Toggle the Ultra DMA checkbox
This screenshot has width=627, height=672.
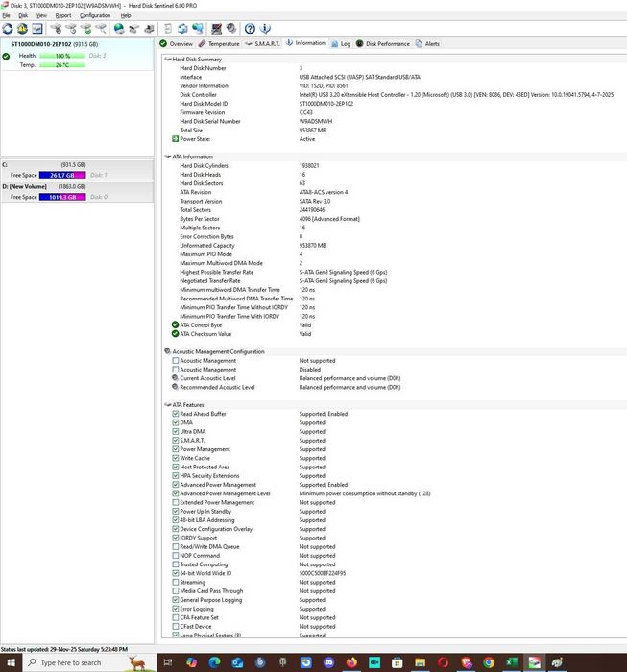click(176, 431)
